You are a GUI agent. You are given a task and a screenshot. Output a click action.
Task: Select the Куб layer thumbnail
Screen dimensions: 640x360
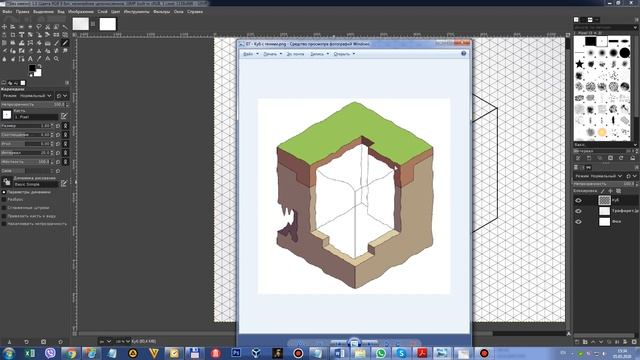(x=604, y=200)
